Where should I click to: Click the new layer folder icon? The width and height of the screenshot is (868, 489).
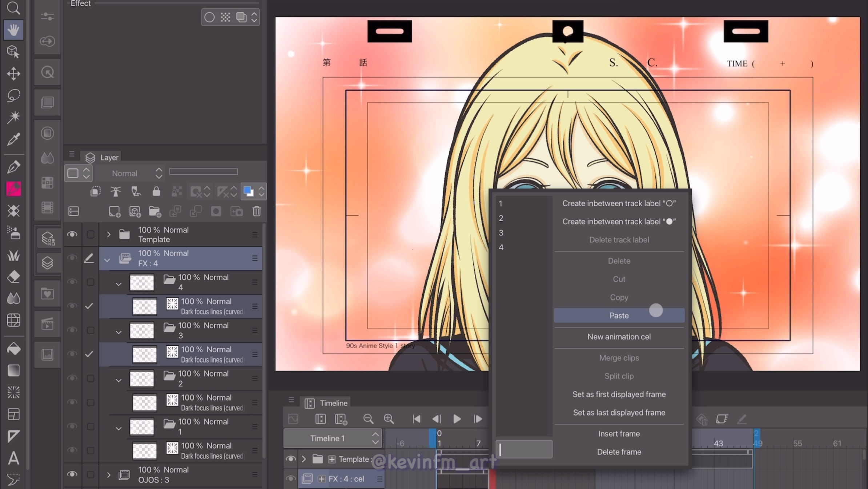(x=155, y=211)
